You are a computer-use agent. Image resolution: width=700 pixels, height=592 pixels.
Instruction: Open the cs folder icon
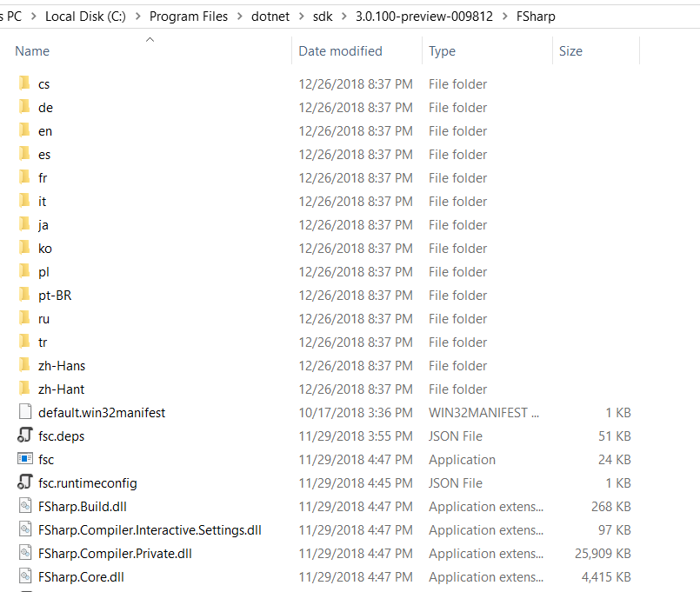[x=25, y=83]
